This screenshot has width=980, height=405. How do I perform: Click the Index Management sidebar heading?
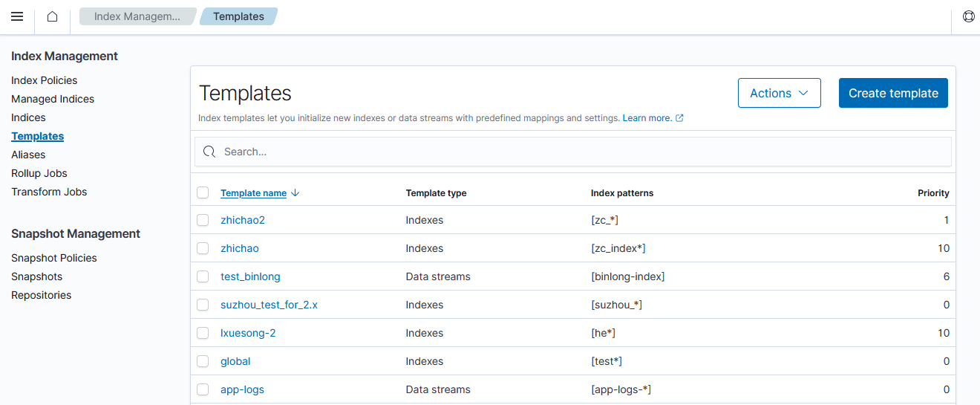click(65, 56)
